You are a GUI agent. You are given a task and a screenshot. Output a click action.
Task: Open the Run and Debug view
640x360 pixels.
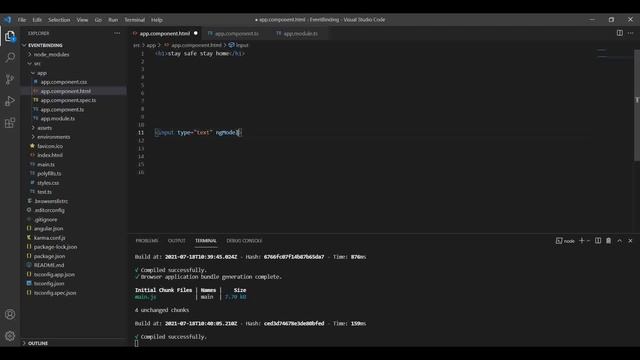[x=10, y=101]
